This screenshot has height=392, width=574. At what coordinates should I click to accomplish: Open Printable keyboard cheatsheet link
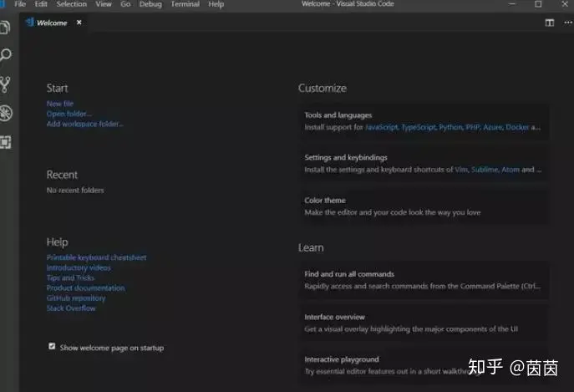coord(96,257)
